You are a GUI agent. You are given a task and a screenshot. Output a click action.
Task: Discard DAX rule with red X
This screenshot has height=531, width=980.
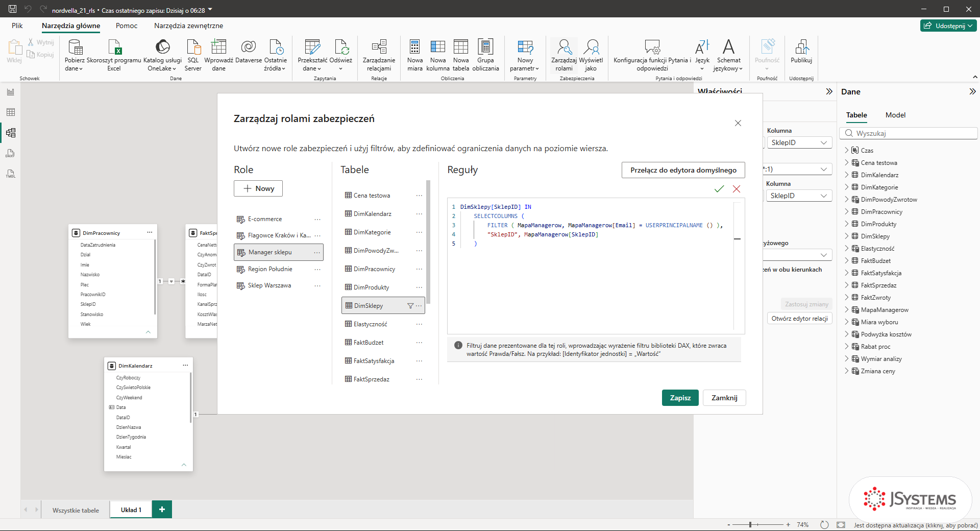point(737,189)
